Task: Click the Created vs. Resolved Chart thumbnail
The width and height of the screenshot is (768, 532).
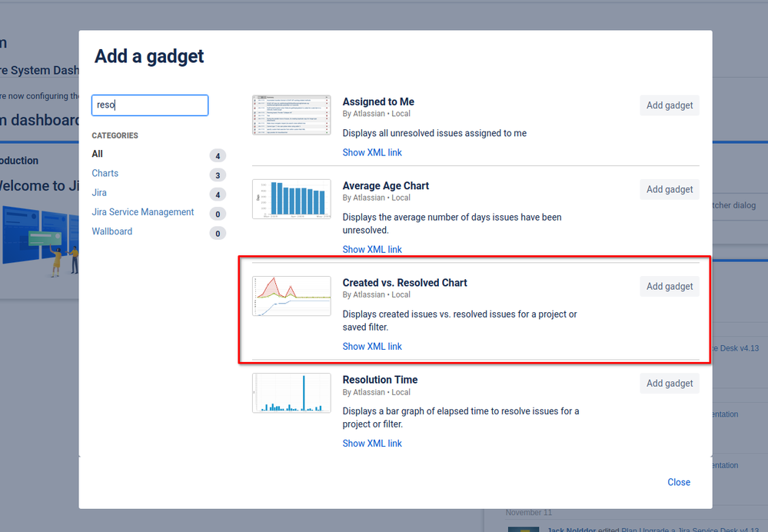Action: click(291, 296)
